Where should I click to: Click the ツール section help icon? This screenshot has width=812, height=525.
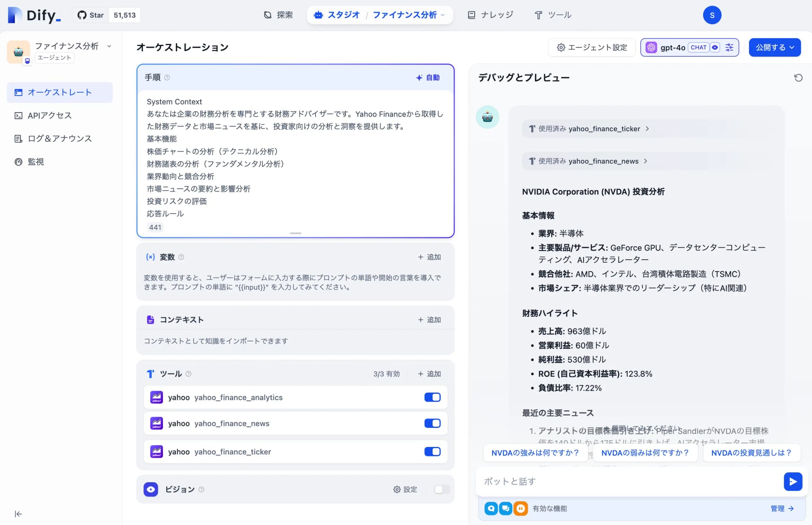[x=188, y=374]
